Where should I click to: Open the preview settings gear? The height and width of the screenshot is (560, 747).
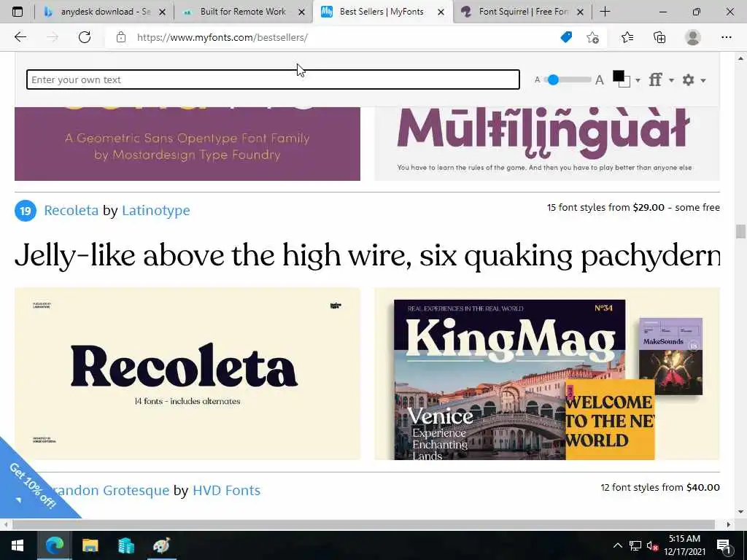(x=689, y=79)
